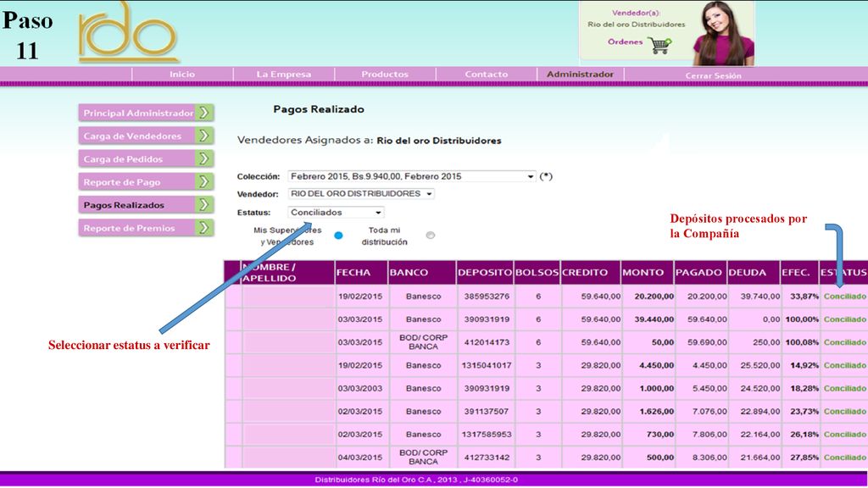Image resolution: width=868 pixels, height=488 pixels.
Task: Open the Colección dropdown
Action: click(x=412, y=176)
